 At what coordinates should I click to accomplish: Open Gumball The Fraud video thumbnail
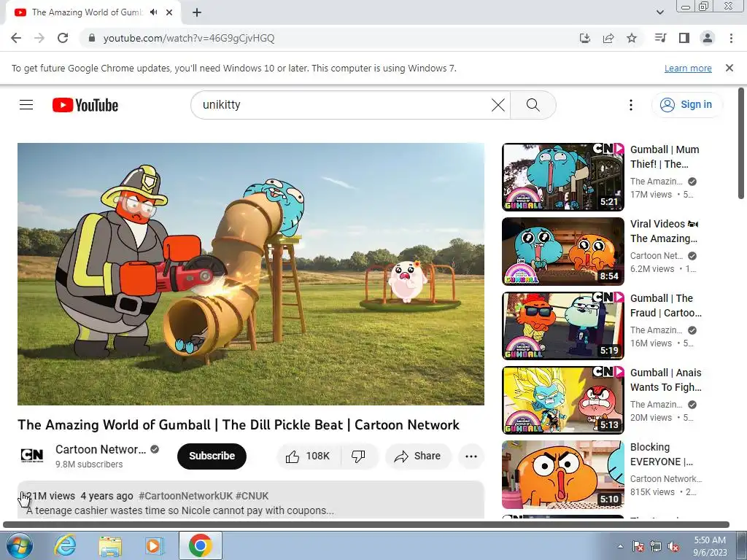pyautogui.click(x=562, y=326)
